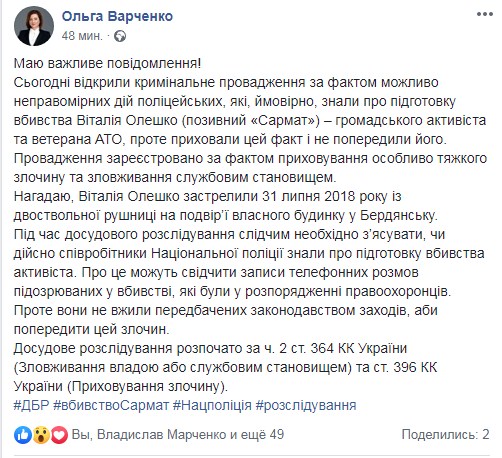This screenshot has width=502, height=458.
Task: Open the #Нацполіція hashtag
Action: tap(212, 405)
